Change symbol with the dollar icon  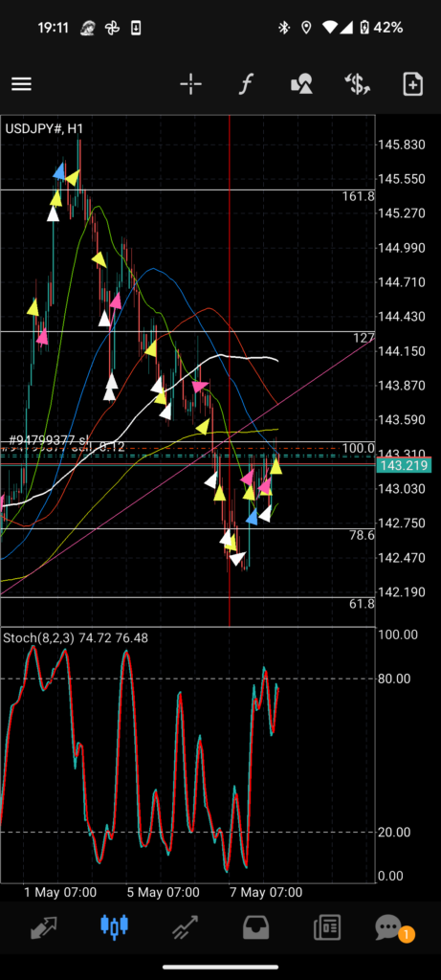coord(357,84)
